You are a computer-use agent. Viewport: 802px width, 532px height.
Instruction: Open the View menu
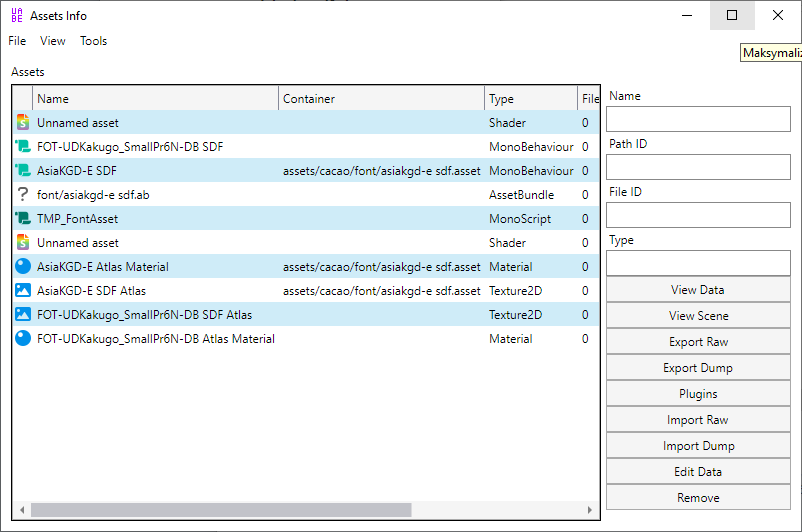point(53,41)
